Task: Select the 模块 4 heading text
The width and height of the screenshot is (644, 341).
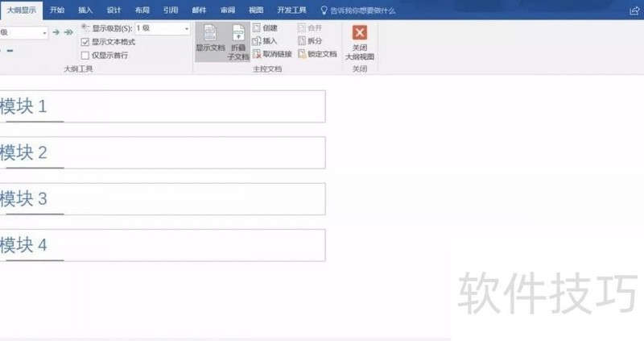Action: tap(23, 245)
